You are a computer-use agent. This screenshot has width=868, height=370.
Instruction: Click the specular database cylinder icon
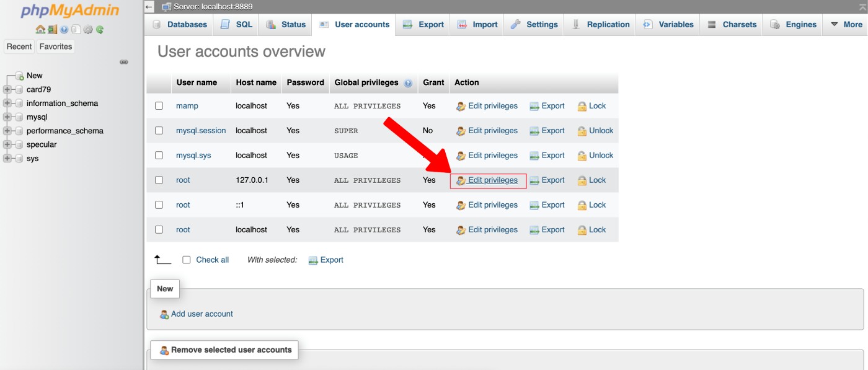pos(19,144)
